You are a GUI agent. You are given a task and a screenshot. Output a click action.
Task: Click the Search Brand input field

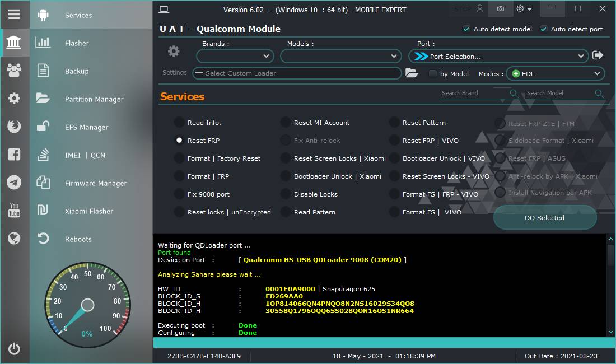tap(474, 93)
